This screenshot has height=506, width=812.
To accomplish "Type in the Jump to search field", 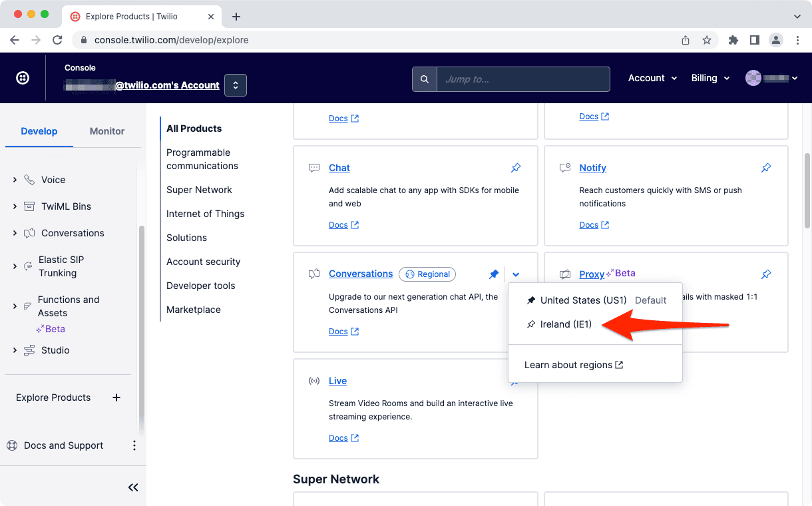I will [x=522, y=79].
